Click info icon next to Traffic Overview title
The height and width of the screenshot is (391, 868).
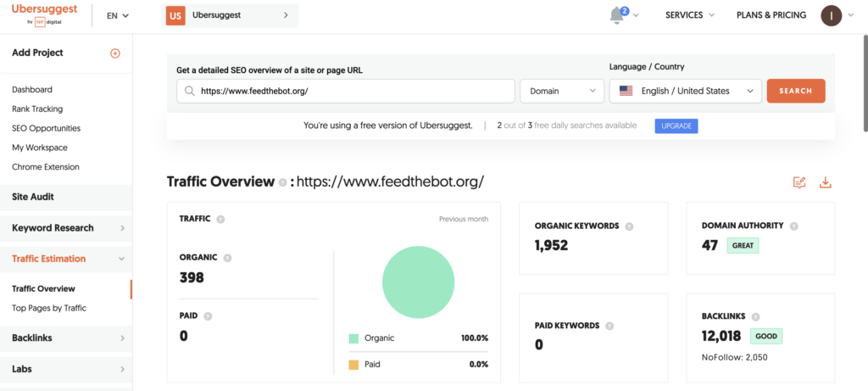pyautogui.click(x=283, y=182)
